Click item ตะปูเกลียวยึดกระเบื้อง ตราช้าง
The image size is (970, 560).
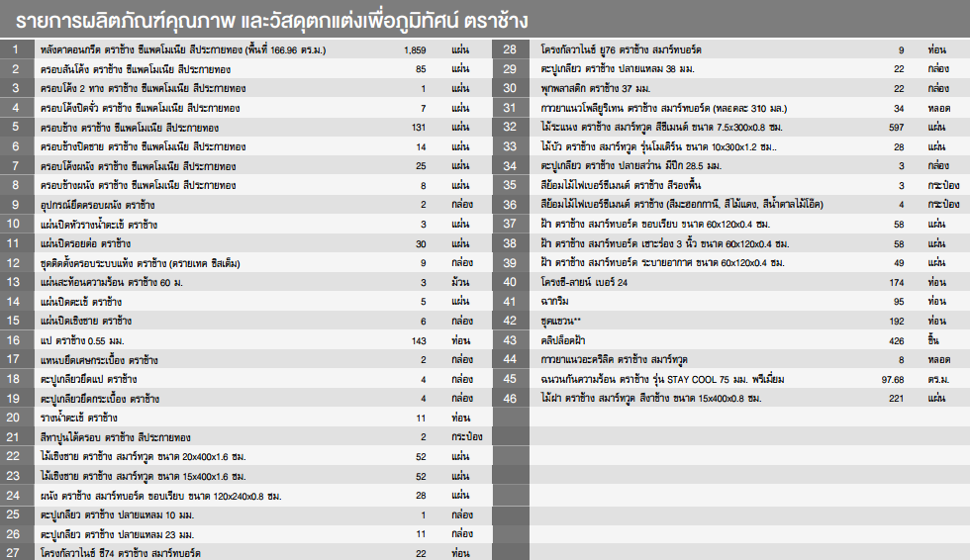coord(100,399)
